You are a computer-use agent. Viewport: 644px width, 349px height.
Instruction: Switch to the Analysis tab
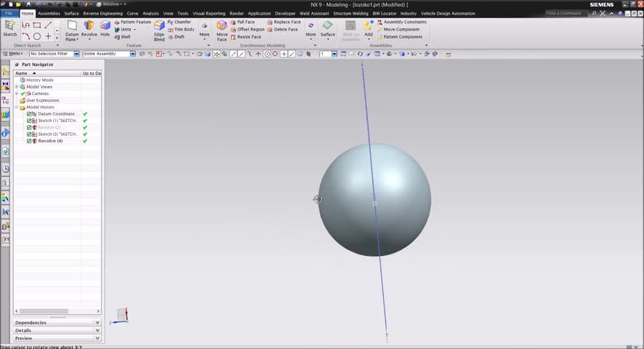point(150,14)
